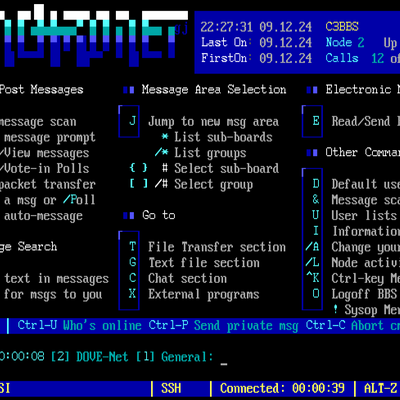400x400 pixels.
Task: Select the 'List groups' menu line
Action: [x=200, y=153]
